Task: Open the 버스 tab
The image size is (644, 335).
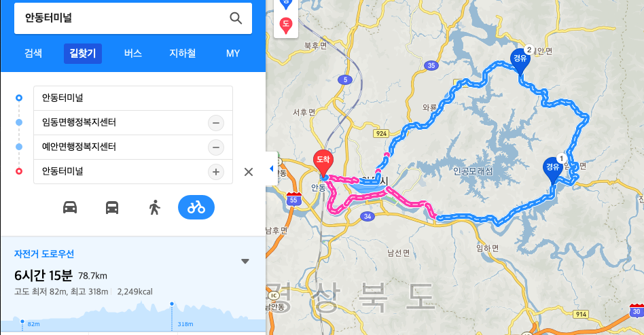Action: tap(133, 54)
